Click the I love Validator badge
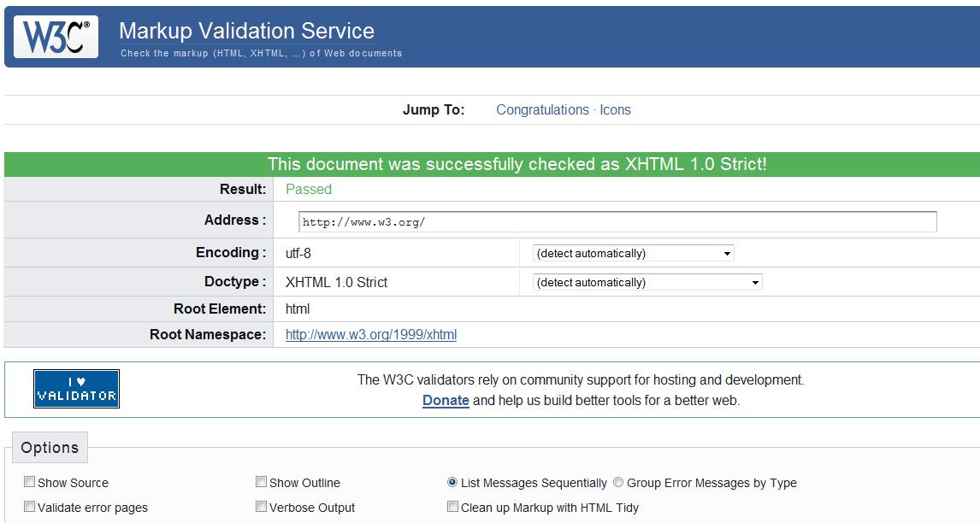980x523 pixels. (76, 389)
